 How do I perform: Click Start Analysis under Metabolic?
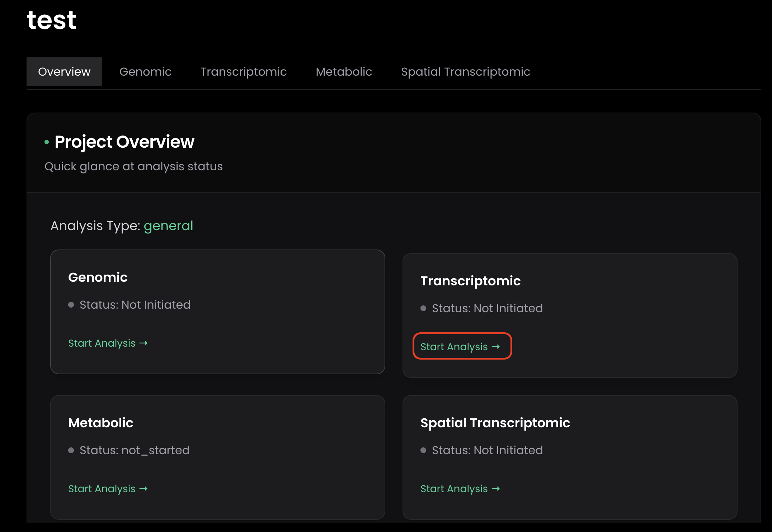coord(108,489)
